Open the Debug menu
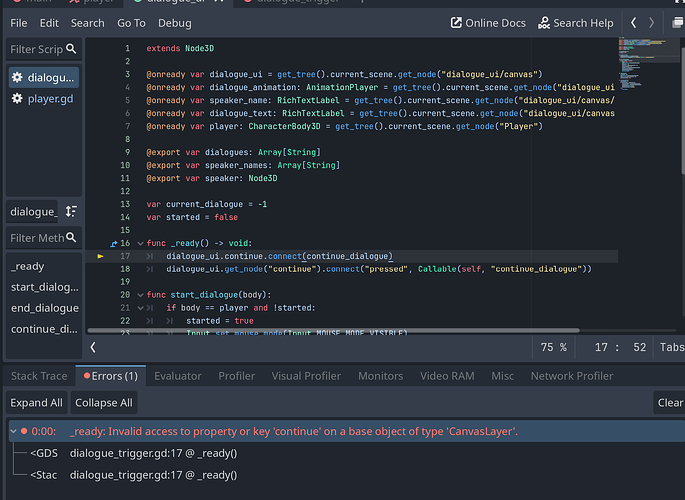 (174, 23)
